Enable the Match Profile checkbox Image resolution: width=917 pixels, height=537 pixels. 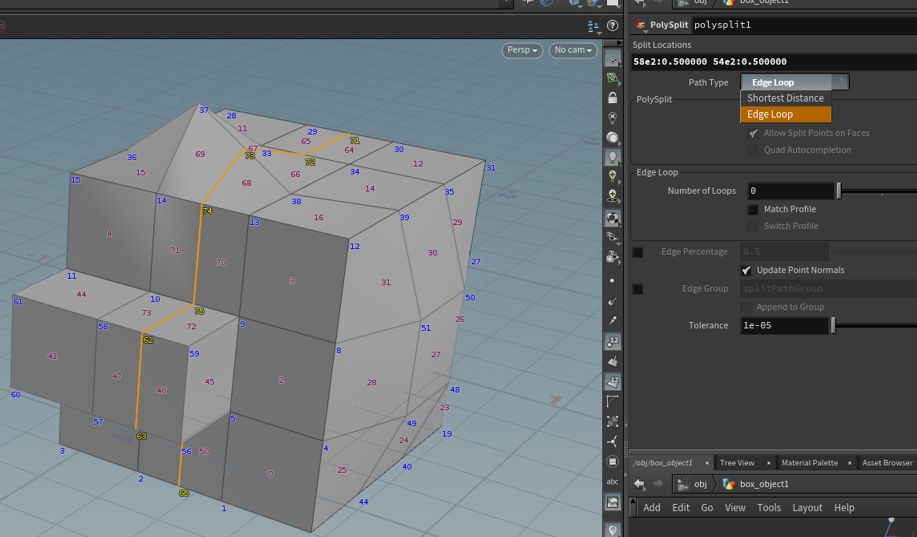point(753,210)
